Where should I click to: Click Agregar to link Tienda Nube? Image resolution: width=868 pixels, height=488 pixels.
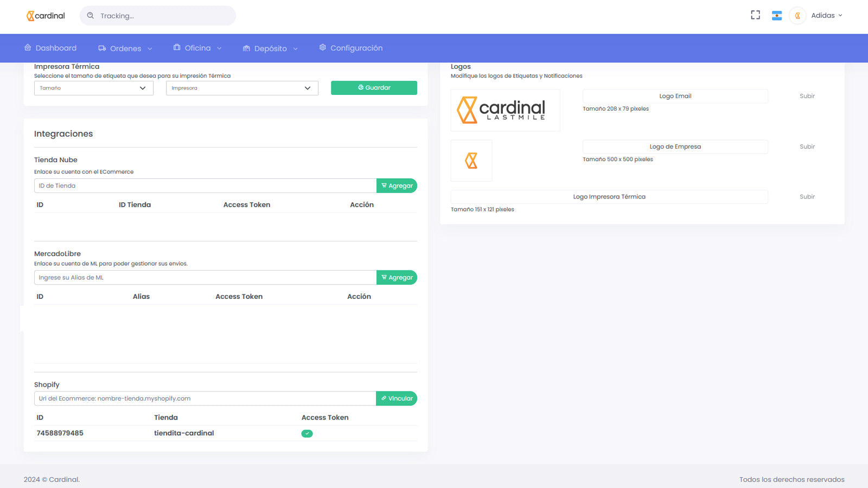[397, 185]
